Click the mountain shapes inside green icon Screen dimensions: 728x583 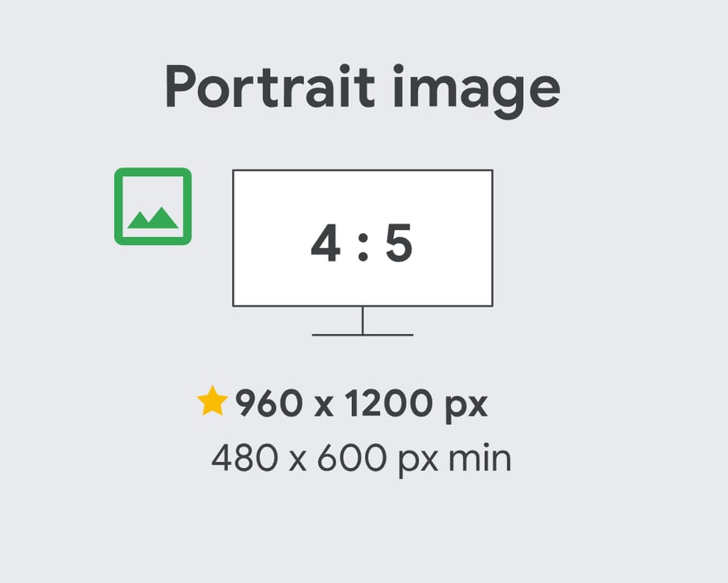pyautogui.click(x=152, y=218)
